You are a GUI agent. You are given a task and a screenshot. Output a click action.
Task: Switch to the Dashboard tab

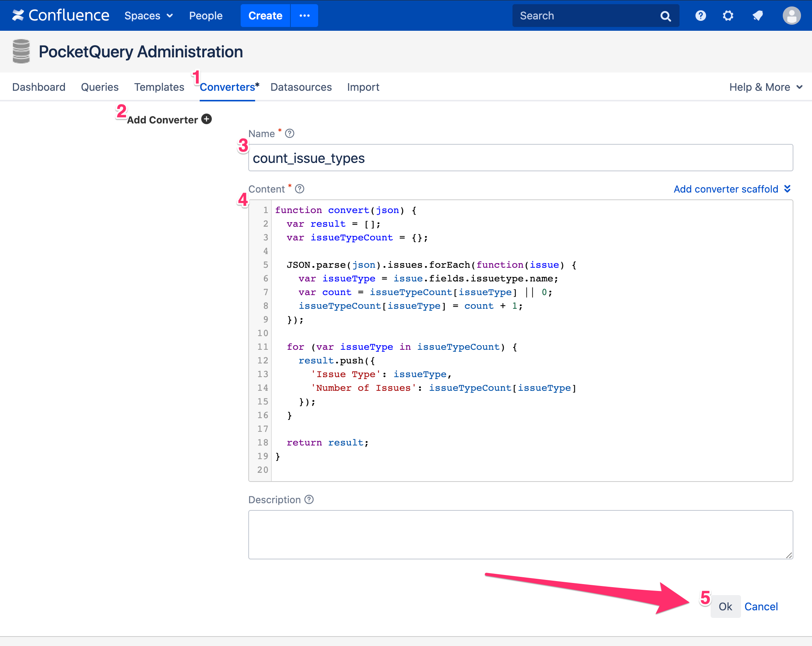point(39,87)
